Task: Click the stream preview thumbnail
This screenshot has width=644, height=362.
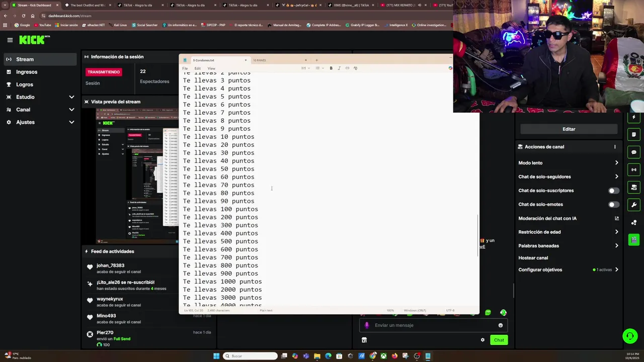Action: pyautogui.click(x=137, y=176)
